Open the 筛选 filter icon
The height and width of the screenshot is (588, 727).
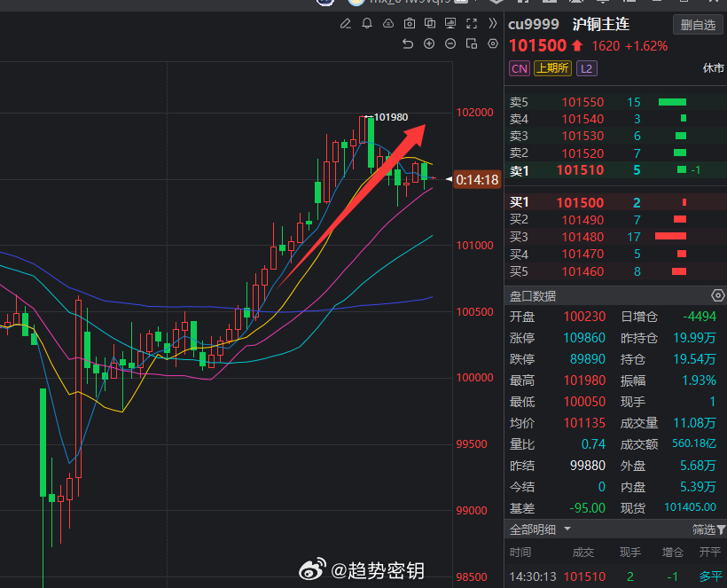coord(721,529)
